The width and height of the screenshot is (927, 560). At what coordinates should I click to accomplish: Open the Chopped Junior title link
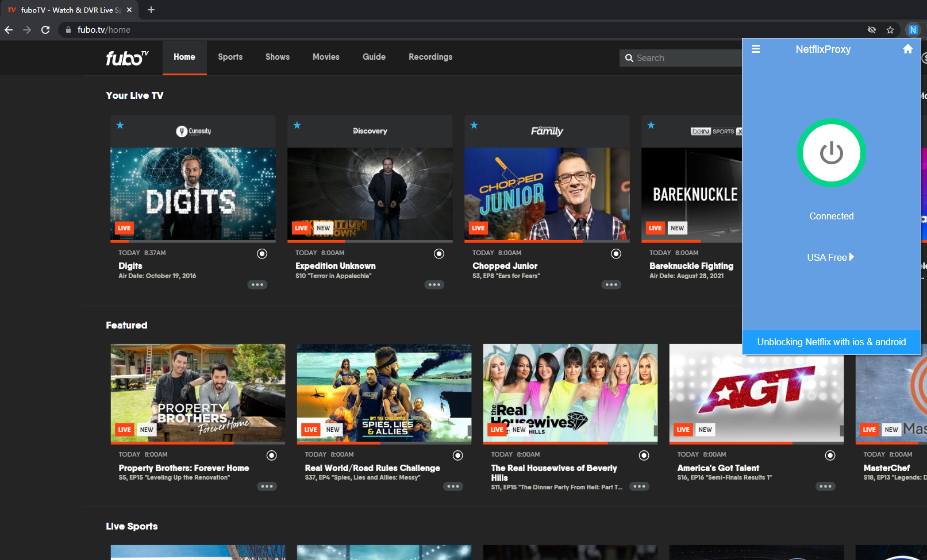click(x=505, y=266)
